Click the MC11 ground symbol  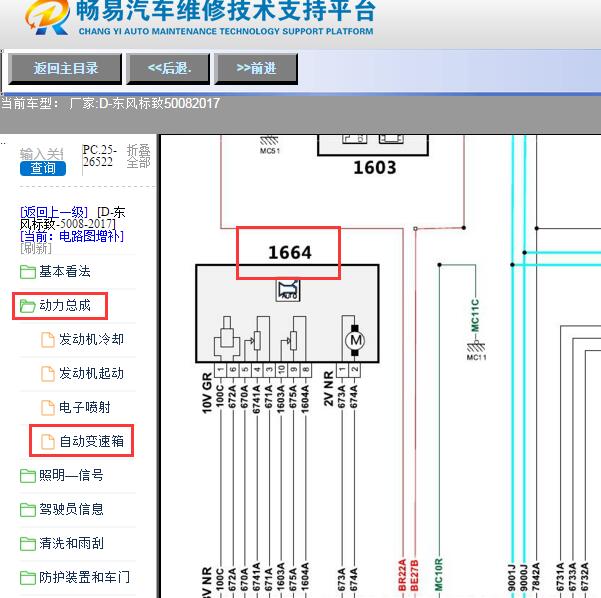coord(476,350)
